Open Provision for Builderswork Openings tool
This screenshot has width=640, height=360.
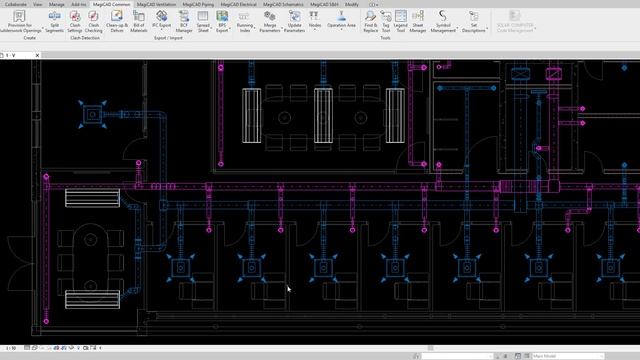click(x=20, y=21)
